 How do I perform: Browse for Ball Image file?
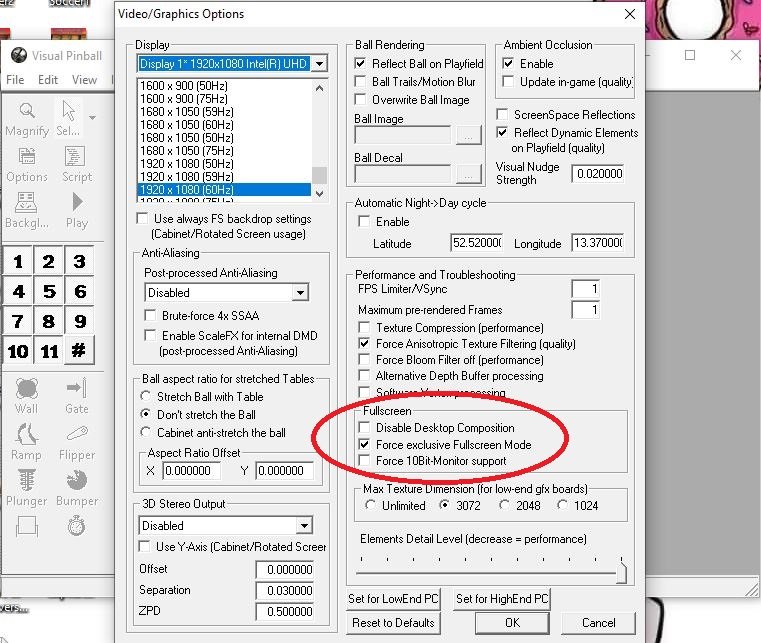[468, 135]
